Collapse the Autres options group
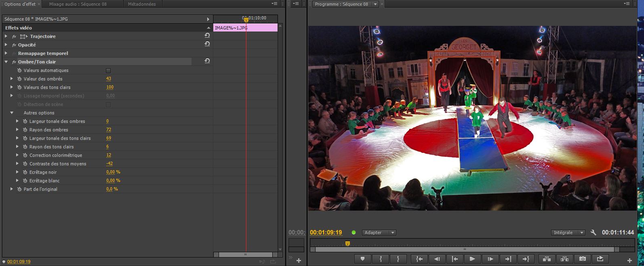 pyautogui.click(x=12, y=113)
